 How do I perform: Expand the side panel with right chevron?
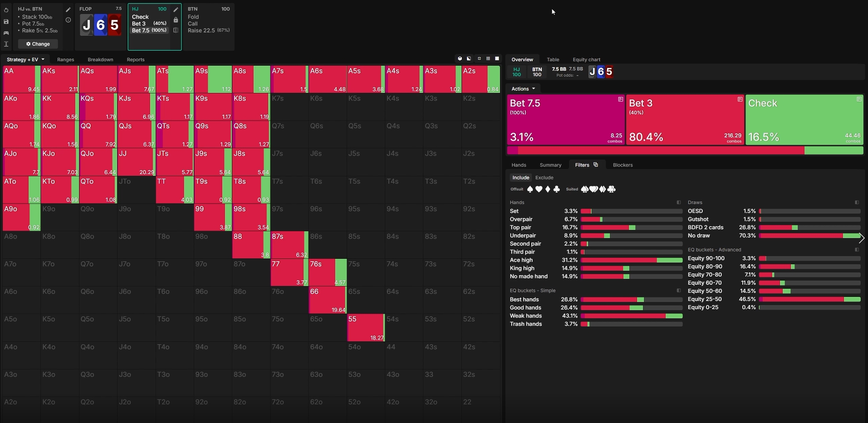point(861,238)
